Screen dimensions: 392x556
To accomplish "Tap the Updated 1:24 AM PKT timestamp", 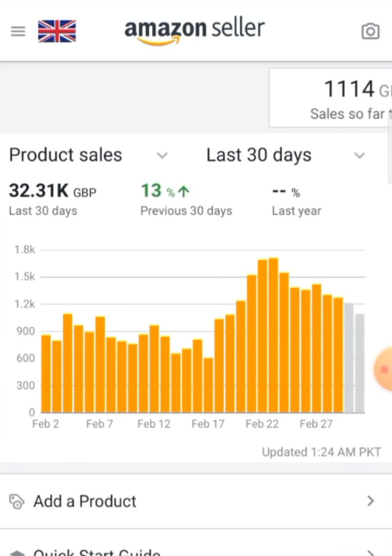I will point(321,452).
